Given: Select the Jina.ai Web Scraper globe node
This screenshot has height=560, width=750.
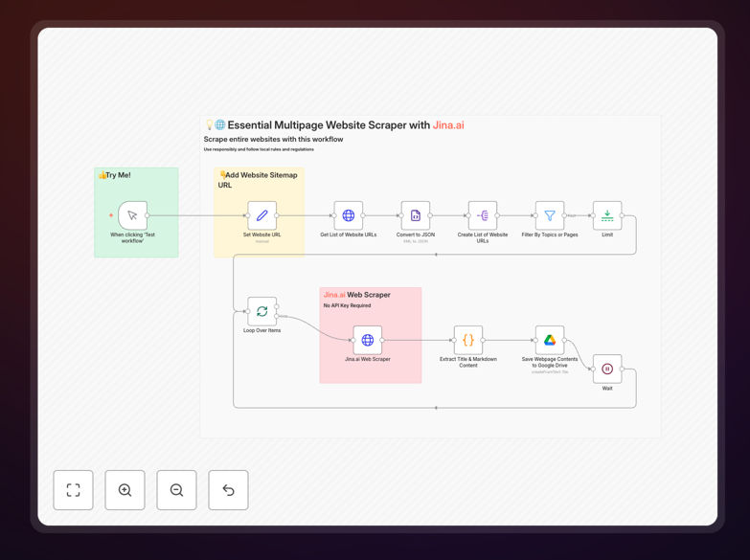Looking at the screenshot, I should [368, 340].
